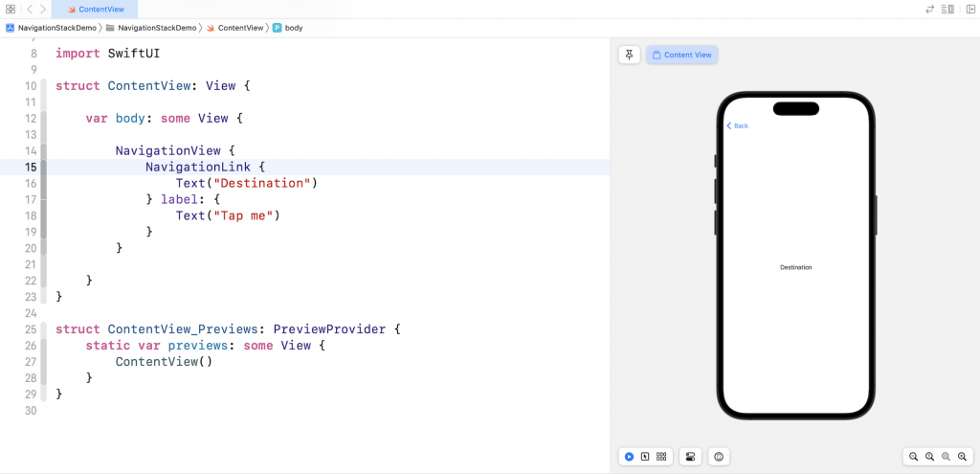Open related items grid menu icon
Screen dimensions: 980x474
click(11, 9)
